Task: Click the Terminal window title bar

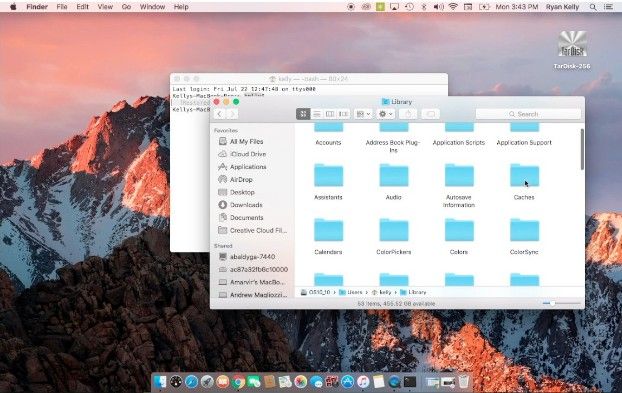Action: click(309, 79)
